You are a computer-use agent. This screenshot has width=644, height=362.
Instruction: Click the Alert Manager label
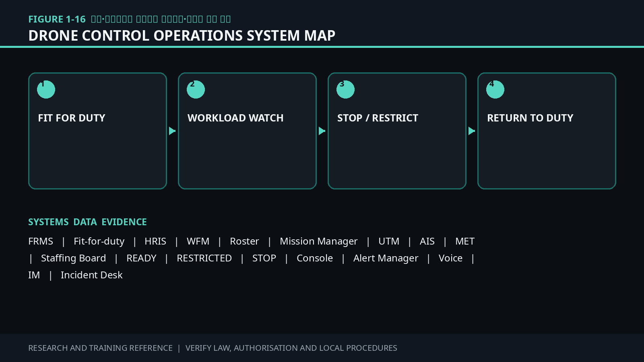386,258
